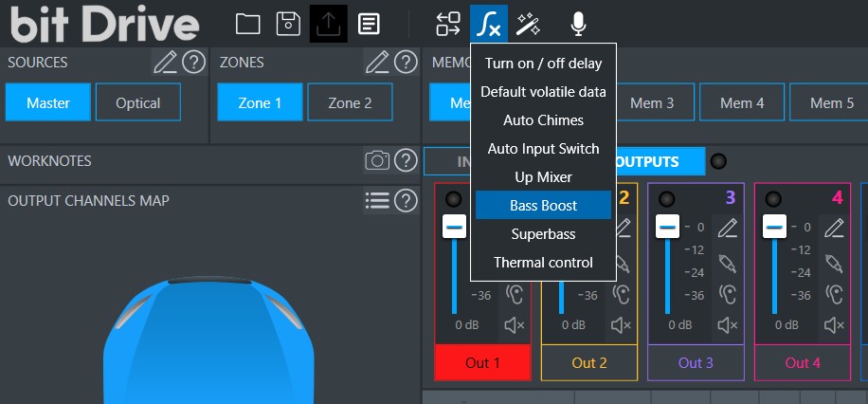The image size is (868, 404).
Task: Select the Optical source button
Action: 138,102
